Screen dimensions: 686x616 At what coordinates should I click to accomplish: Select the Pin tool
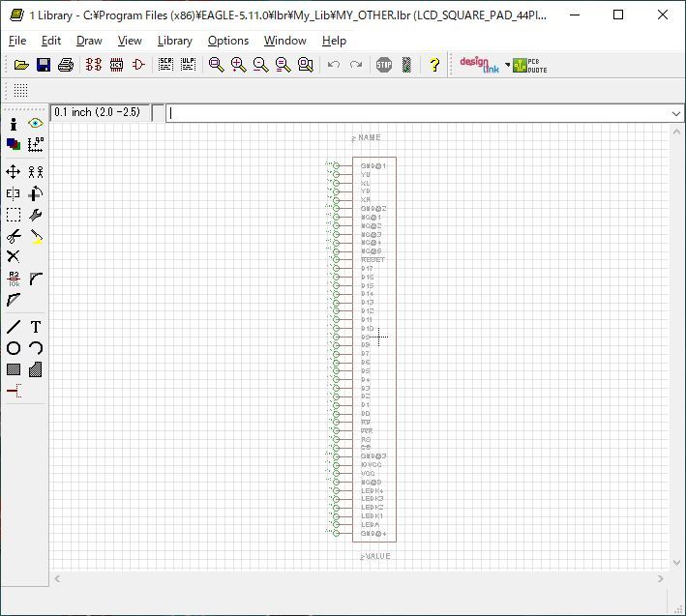click(x=14, y=391)
